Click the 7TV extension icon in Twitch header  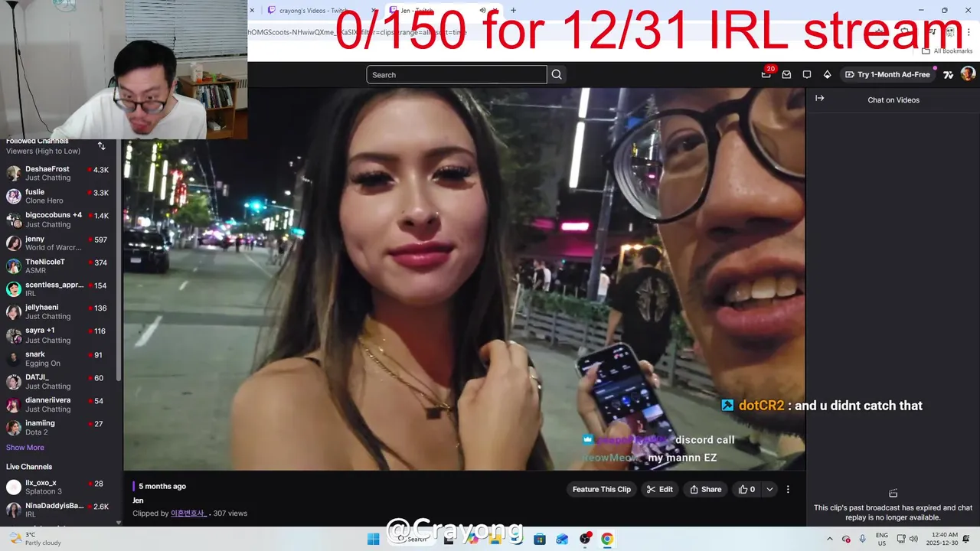(948, 74)
